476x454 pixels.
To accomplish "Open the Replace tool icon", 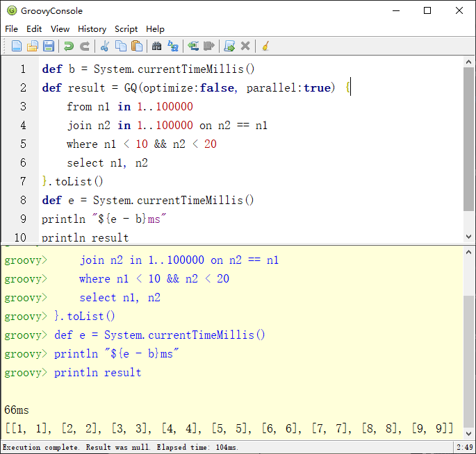I will [173, 46].
